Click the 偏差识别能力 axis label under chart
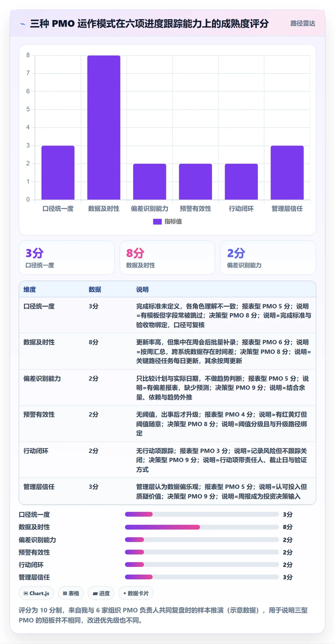 [x=149, y=209]
